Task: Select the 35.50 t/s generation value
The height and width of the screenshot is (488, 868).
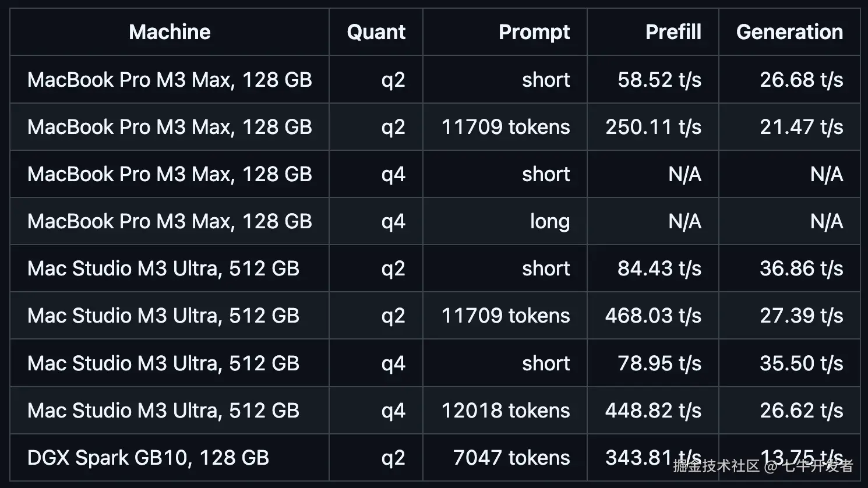Action: click(x=802, y=363)
